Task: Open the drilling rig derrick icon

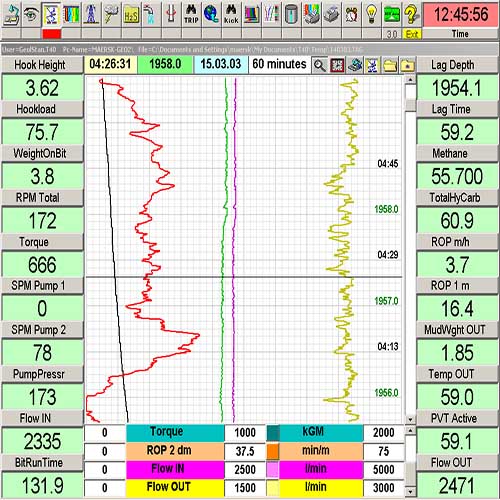Action: (x=91, y=15)
